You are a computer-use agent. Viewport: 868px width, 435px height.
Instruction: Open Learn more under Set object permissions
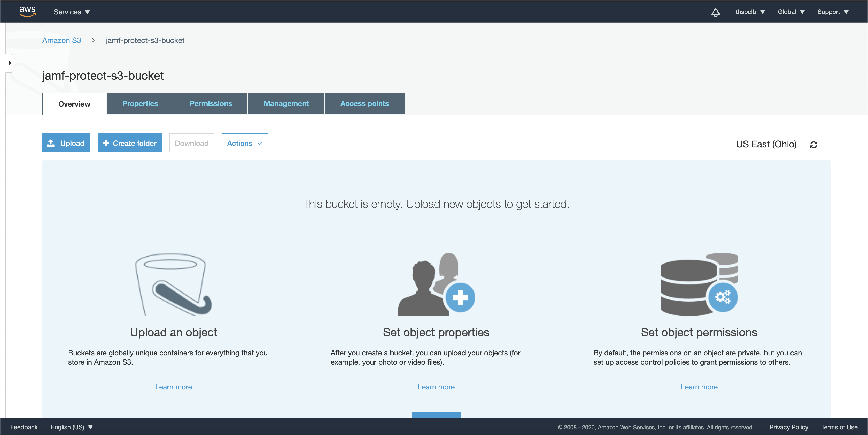pyautogui.click(x=699, y=387)
